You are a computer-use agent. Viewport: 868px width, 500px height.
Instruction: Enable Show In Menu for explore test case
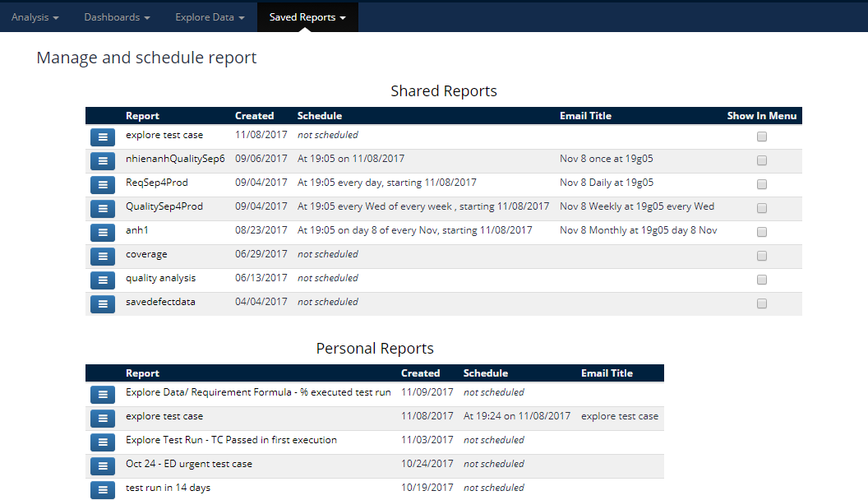pyautogui.click(x=762, y=137)
